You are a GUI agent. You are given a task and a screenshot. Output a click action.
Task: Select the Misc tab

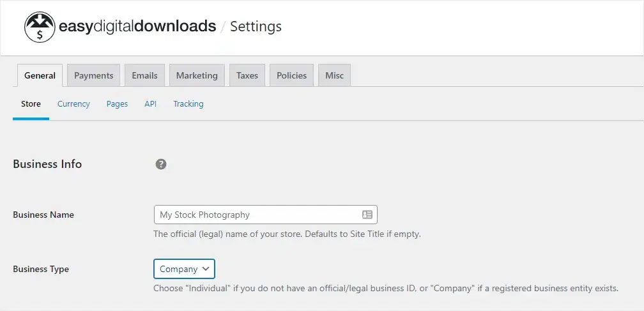pos(334,75)
